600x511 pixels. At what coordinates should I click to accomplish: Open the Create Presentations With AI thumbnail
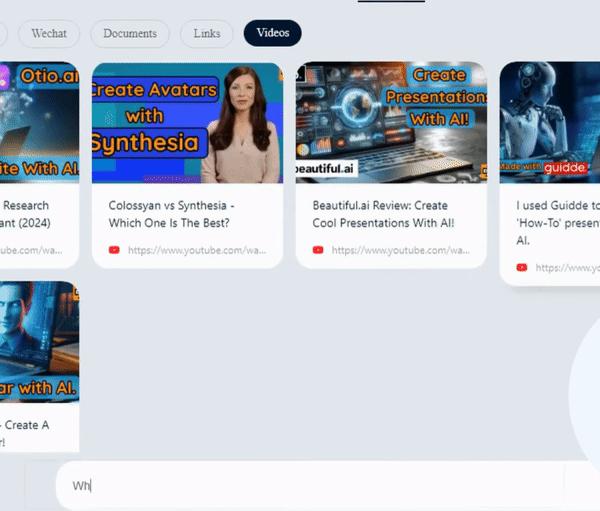coord(391,122)
